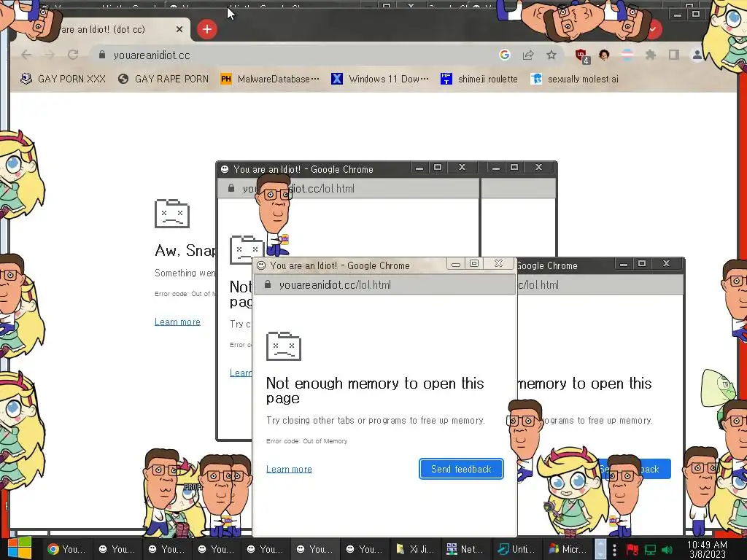The width and height of the screenshot is (747, 560).
Task: Open a new tab with red plus
Action: 206,29
